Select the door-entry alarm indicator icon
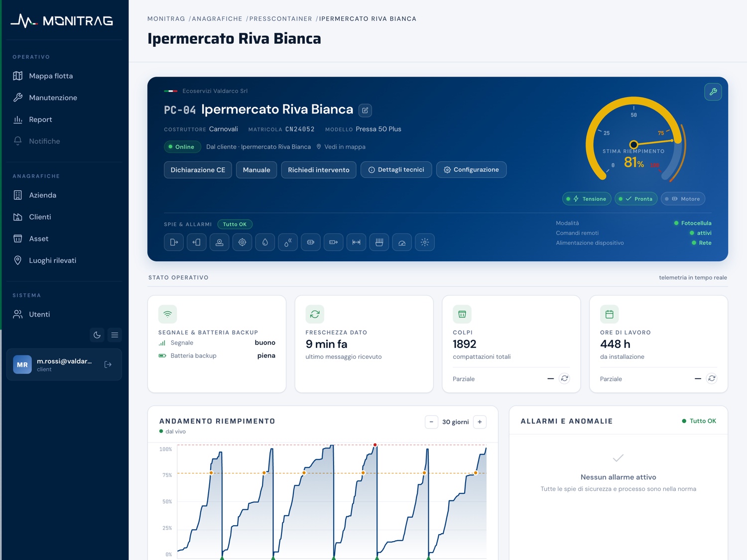Screen dimensions: 747x560 tap(197, 242)
